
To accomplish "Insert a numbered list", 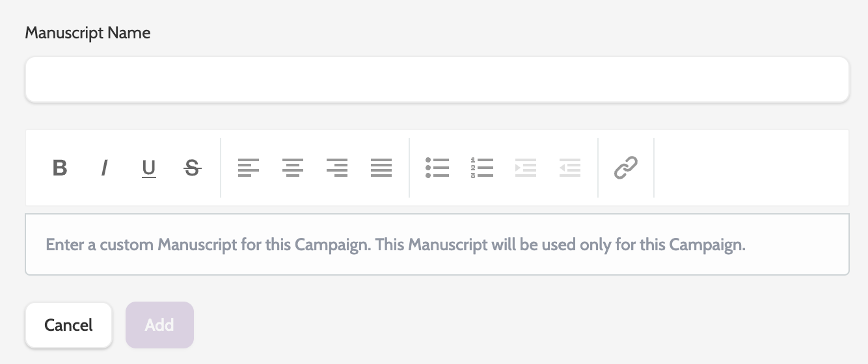I will [481, 168].
